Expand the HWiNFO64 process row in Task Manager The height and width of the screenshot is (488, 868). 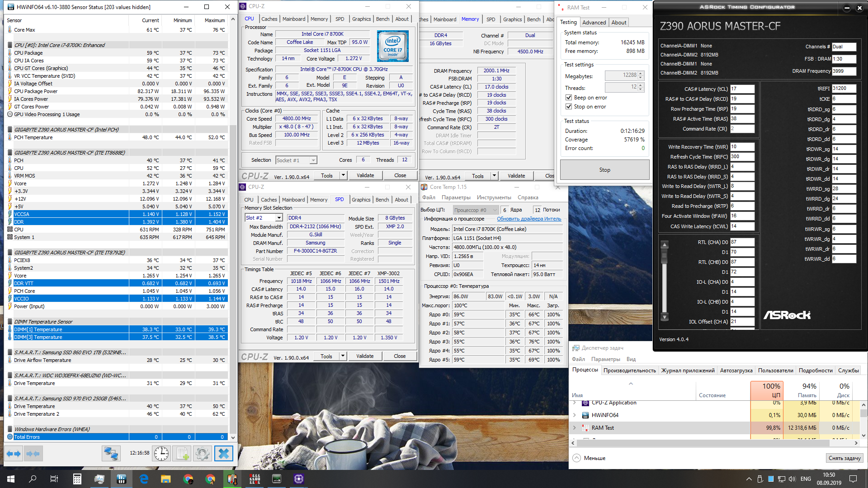(575, 415)
